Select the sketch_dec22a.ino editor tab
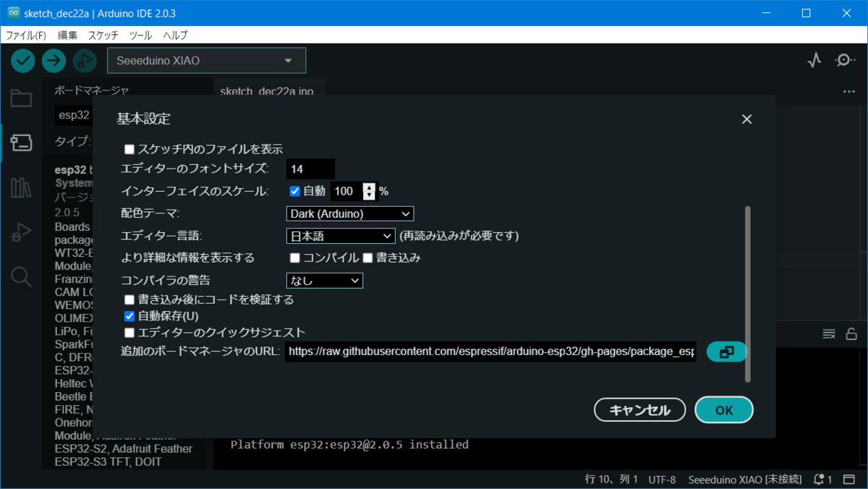The height and width of the screenshot is (489, 868). (267, 92)
